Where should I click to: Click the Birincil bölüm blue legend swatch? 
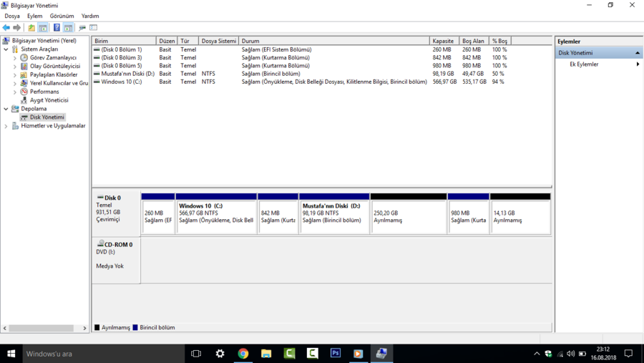coord(135,327)
